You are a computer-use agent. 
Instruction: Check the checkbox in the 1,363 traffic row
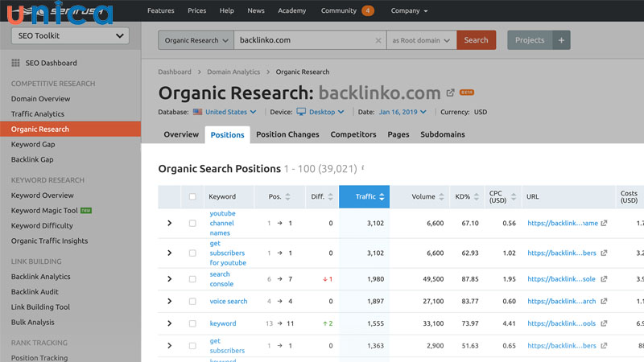pyautogui.click(x=192, y=346)
